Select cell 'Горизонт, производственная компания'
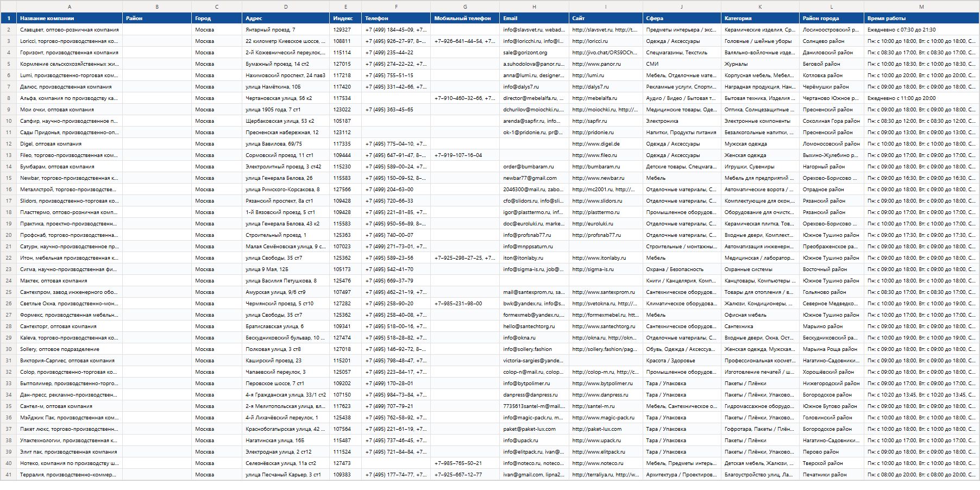 pos(70,53)
